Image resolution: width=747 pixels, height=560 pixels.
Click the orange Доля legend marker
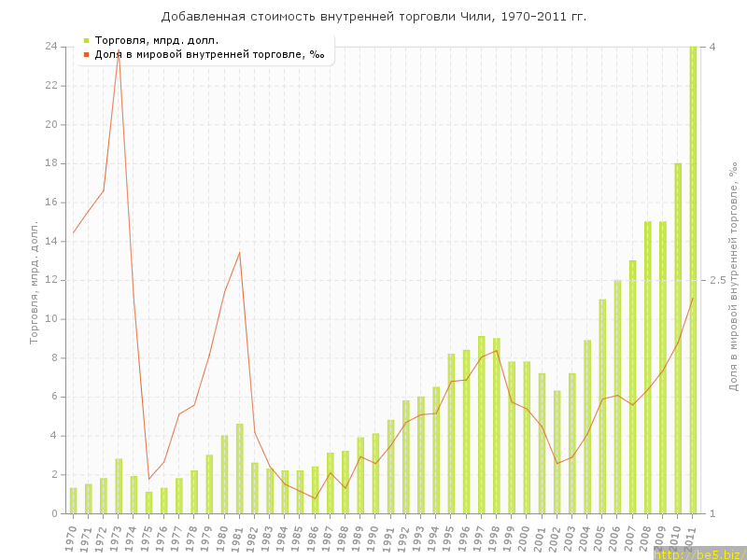tap(86, 54)
